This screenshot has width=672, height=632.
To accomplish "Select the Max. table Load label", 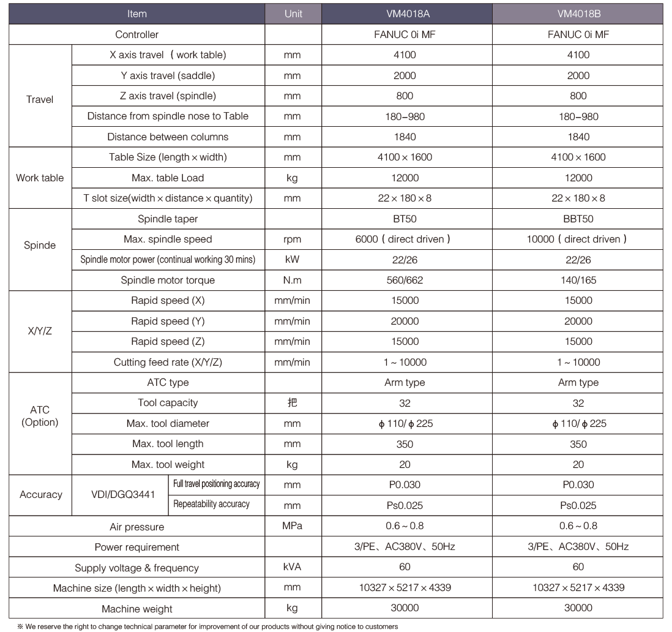I will coord(168,178).
